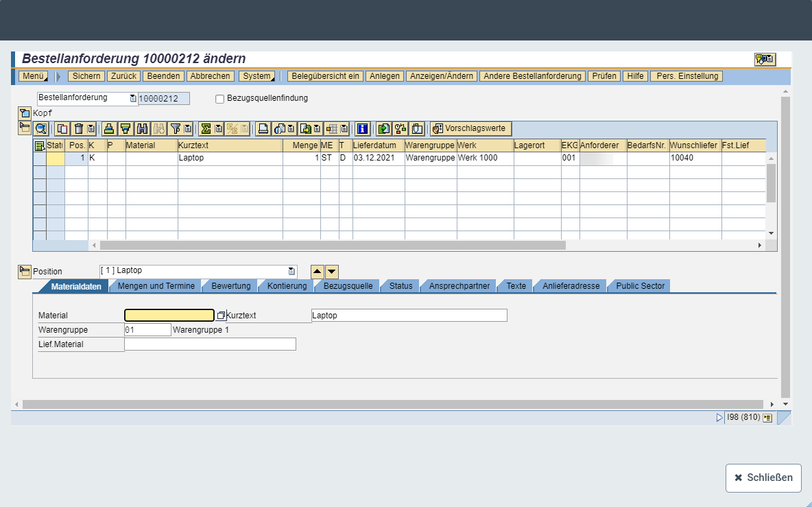Click the horizontal scrollbar under the item table
This screenshot has width=812, height=507.
coord(333,245)
